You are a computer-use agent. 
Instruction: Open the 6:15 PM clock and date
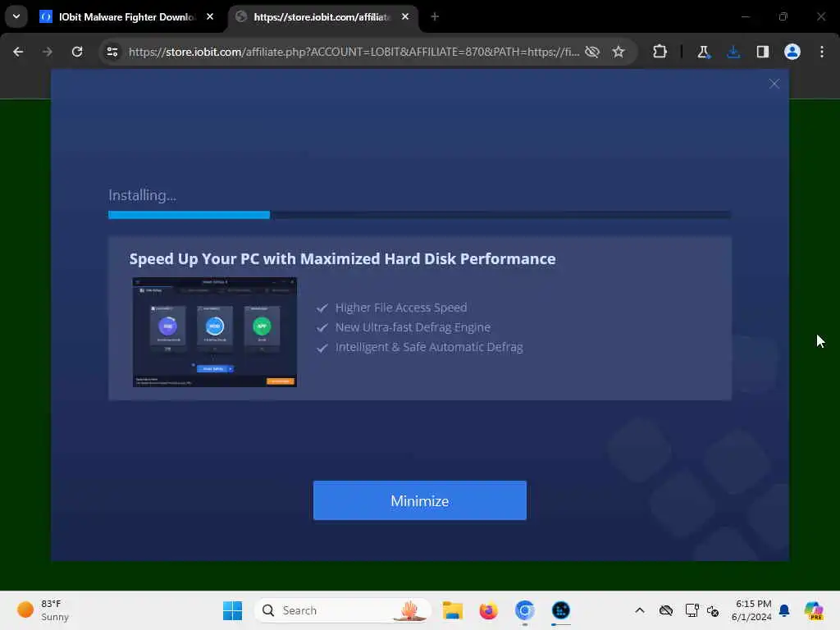(x=752, y=610)
